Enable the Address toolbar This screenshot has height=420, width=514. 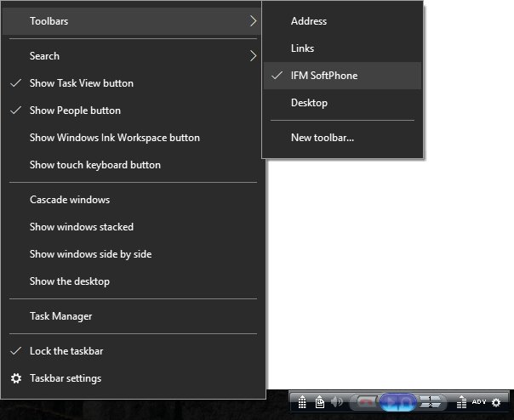[x=342, y=21]
